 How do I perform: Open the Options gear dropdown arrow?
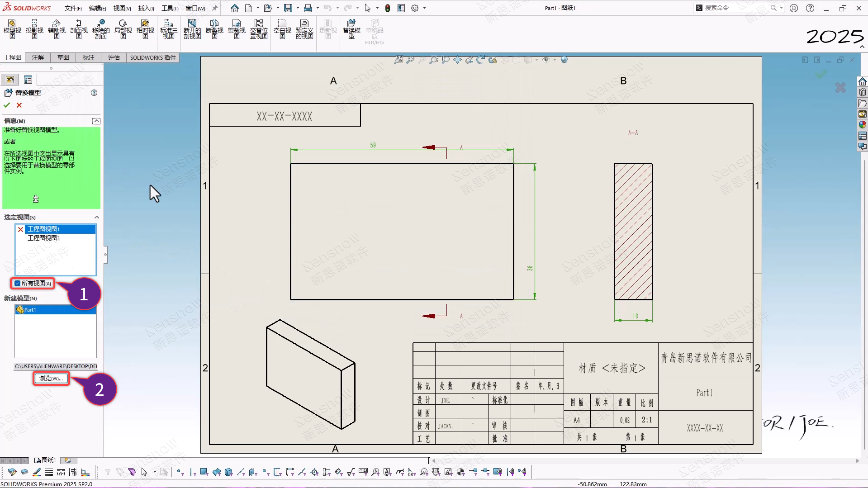coord(424,8)
